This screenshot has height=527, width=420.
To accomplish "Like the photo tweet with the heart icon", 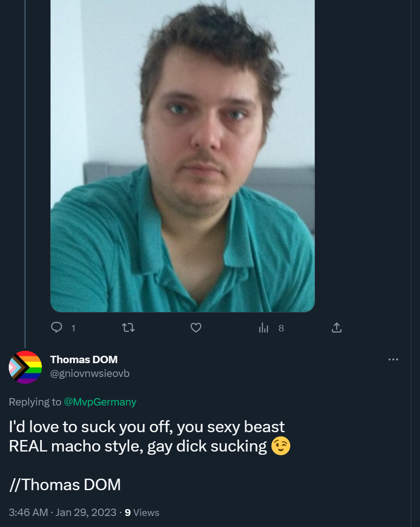I will coord(196,327).
